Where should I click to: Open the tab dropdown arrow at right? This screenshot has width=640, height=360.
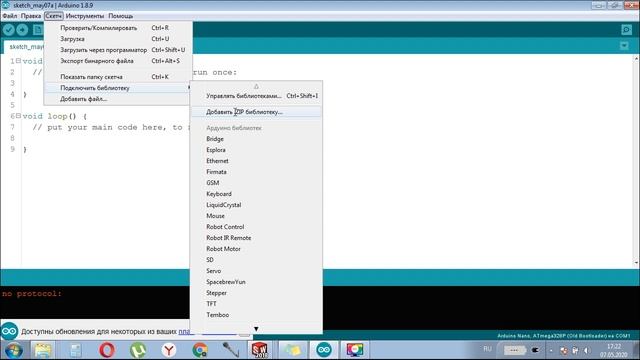(624, 46)
